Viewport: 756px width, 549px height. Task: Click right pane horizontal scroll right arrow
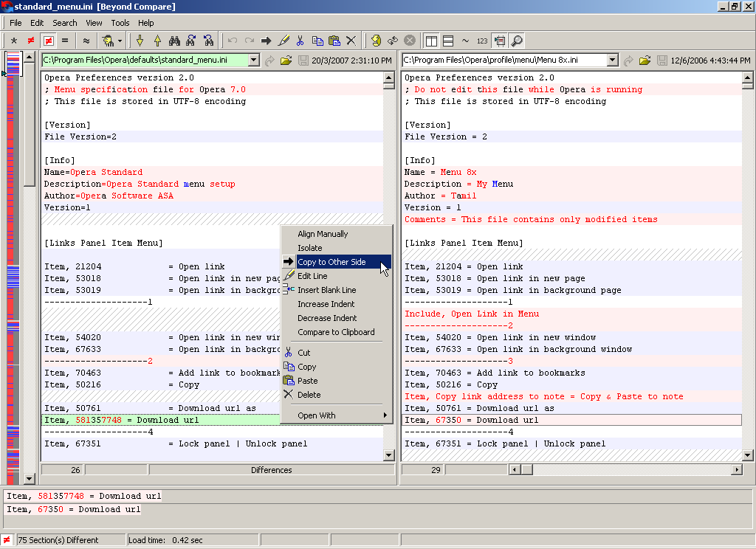point(736,469)
